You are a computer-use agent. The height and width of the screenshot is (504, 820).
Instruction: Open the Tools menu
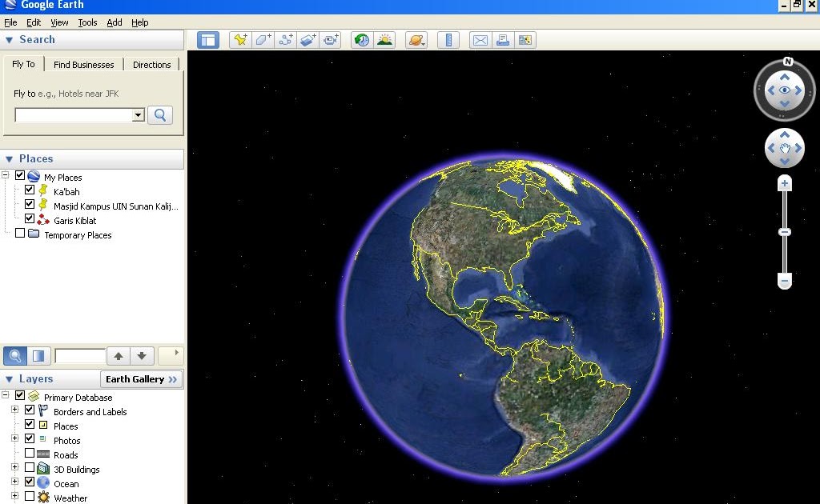pyautogui.click(x=87, y=22)
